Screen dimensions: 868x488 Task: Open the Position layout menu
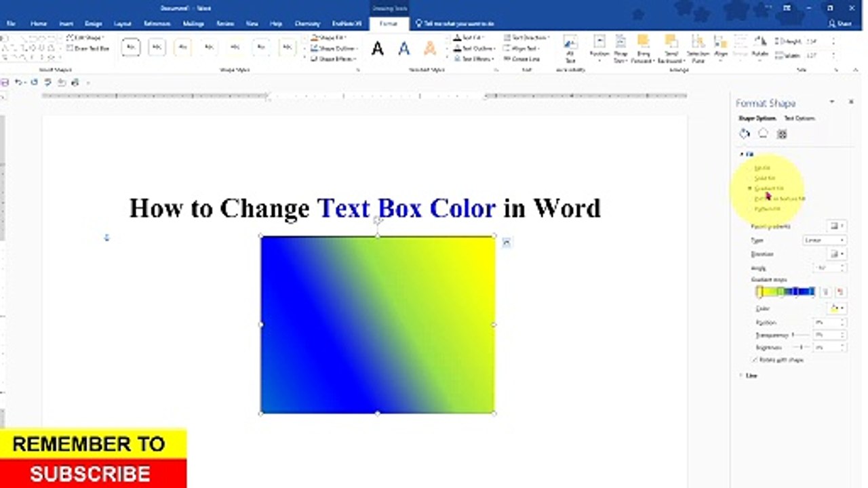click(x=599, y=49)
